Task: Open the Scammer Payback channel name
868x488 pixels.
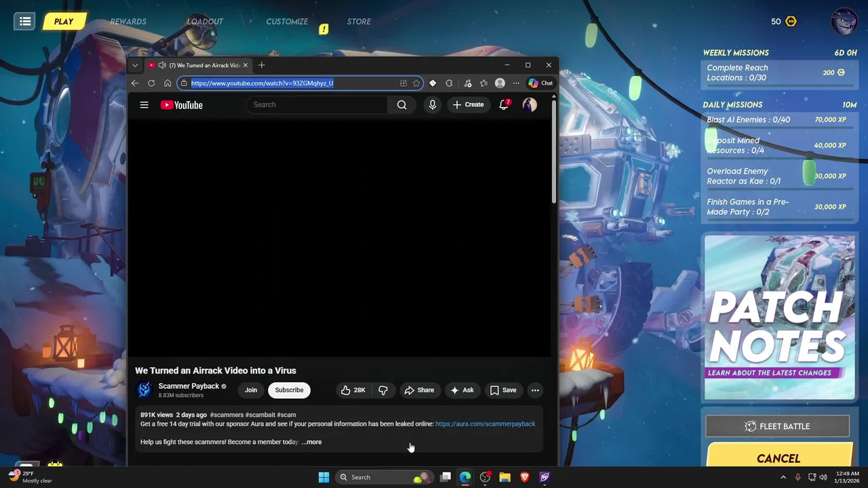Action: 189,386
